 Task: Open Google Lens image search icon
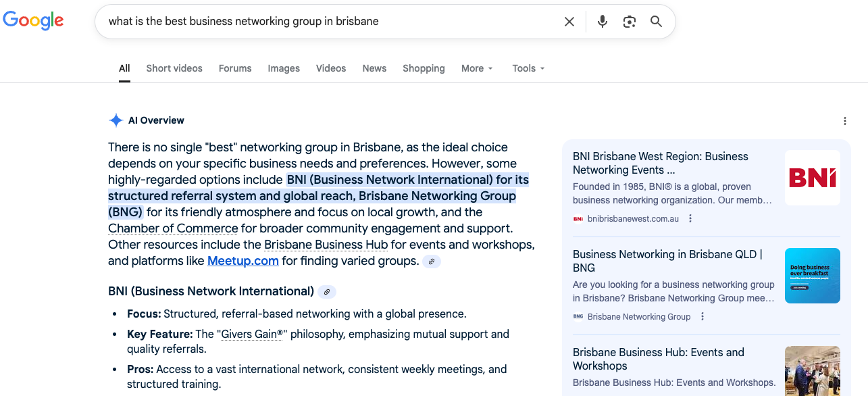click(x=630, y=22)
